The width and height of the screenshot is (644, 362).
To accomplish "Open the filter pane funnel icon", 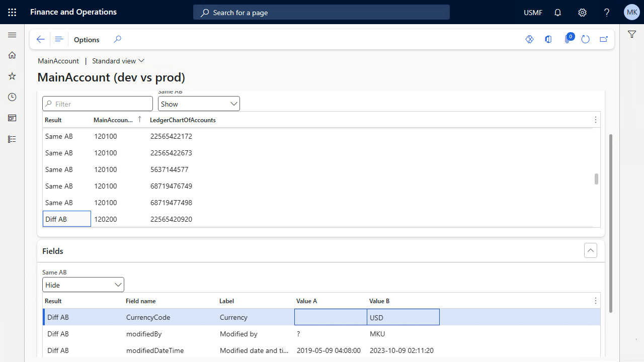I will coord(632,34).
